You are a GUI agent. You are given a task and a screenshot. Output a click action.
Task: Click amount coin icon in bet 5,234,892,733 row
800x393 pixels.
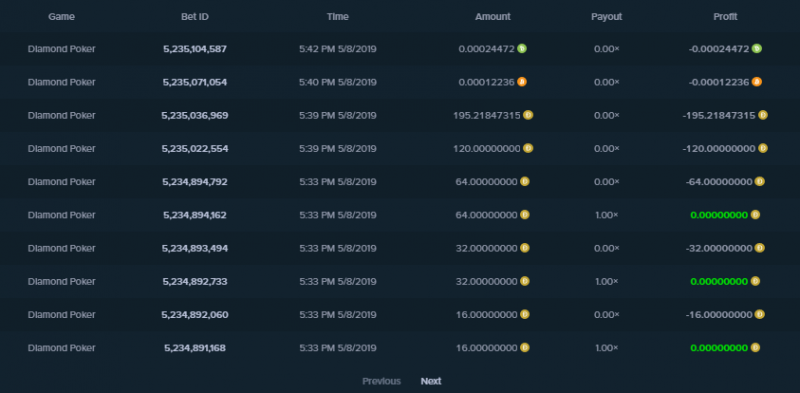coord(524,281)
